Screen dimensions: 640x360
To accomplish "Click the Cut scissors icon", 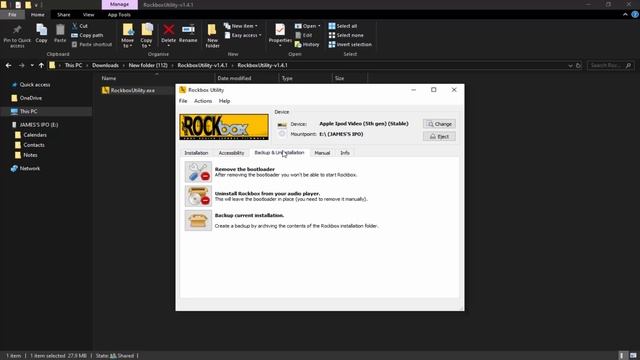I will tap(75, 26).
